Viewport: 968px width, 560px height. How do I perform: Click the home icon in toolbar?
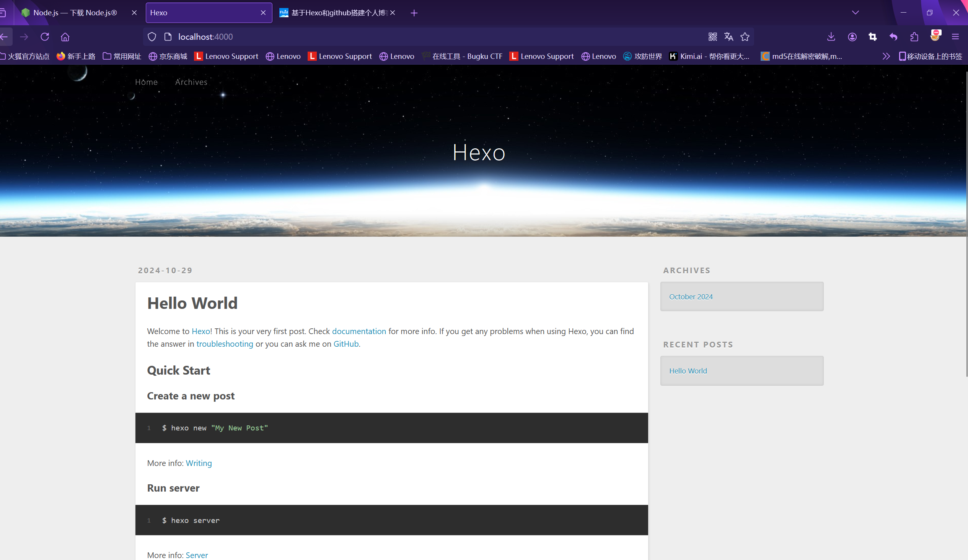coord(65,37)
